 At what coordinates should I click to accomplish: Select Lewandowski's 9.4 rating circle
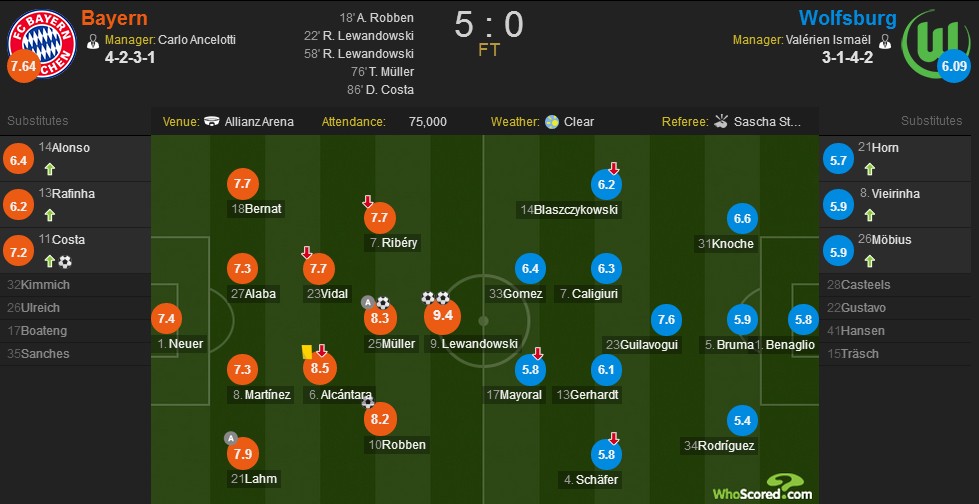coord(442,317)
